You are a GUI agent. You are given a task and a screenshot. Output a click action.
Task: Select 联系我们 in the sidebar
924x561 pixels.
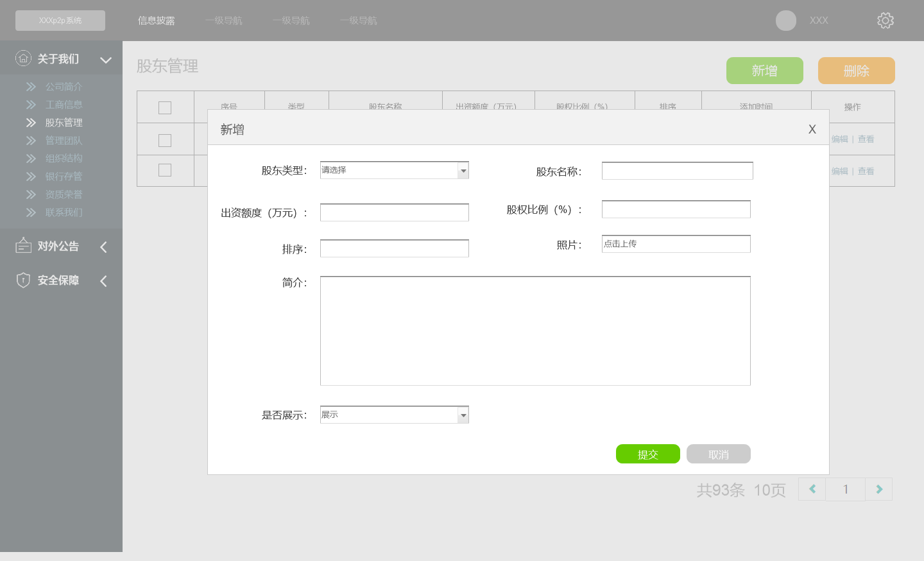click(x=64, y=212)
